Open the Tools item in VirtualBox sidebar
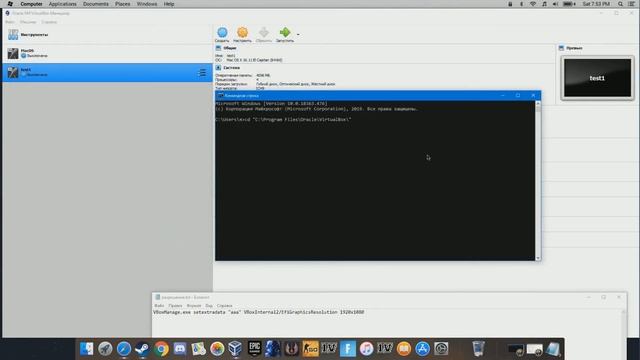 point(107,35)
